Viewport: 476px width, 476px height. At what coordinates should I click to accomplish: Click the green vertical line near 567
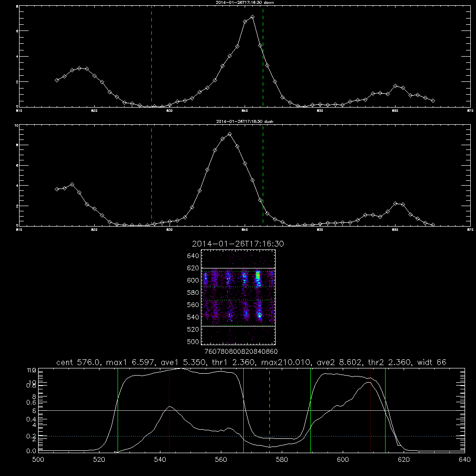[243, 410]
